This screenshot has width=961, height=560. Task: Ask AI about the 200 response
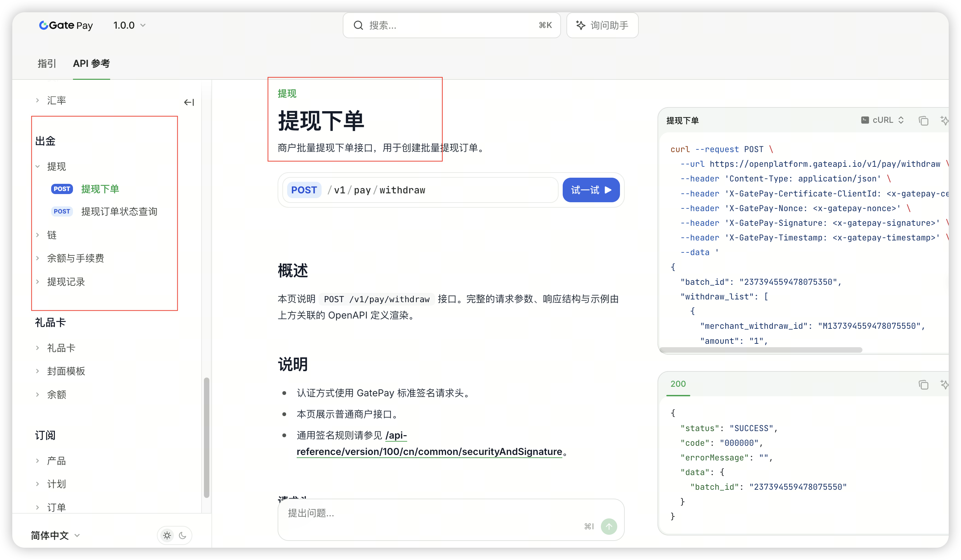point(944,384)
